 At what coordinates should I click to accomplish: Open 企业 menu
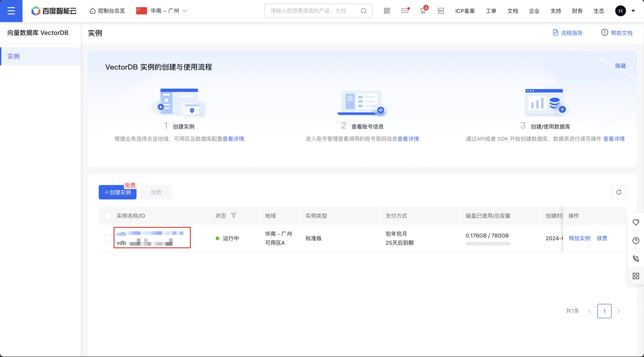coord(534,11)
